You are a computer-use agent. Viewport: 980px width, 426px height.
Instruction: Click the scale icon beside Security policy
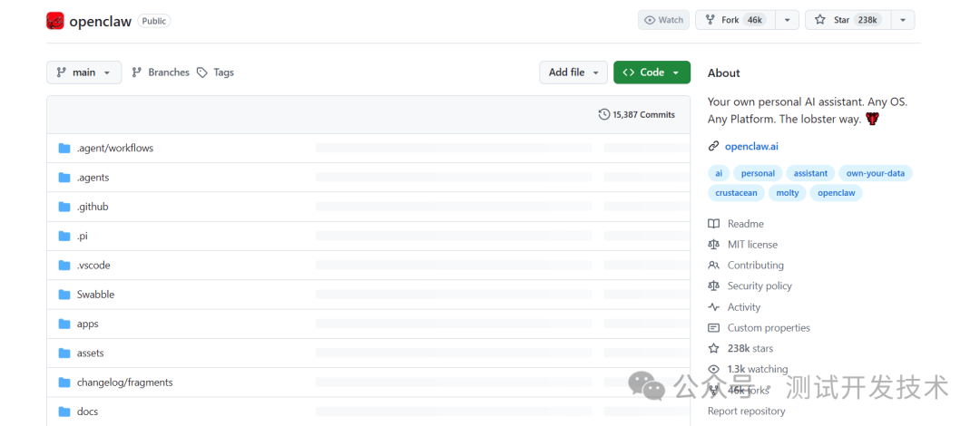click(x=713, y=286)
